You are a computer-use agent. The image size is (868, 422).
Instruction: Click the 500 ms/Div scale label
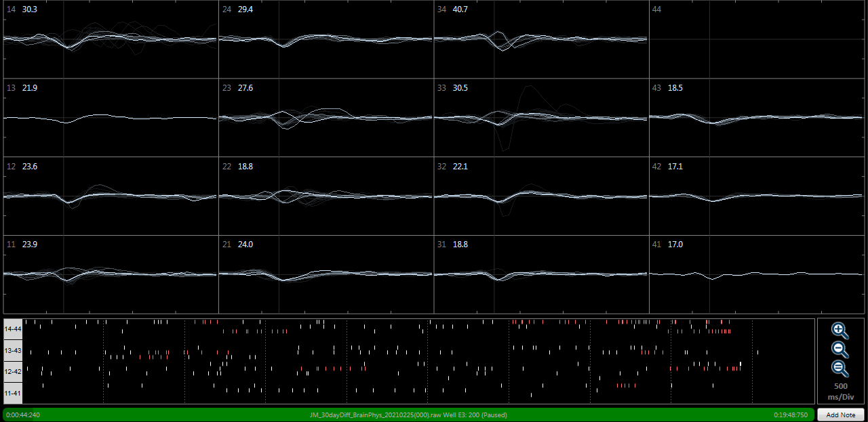pos(840,391)
